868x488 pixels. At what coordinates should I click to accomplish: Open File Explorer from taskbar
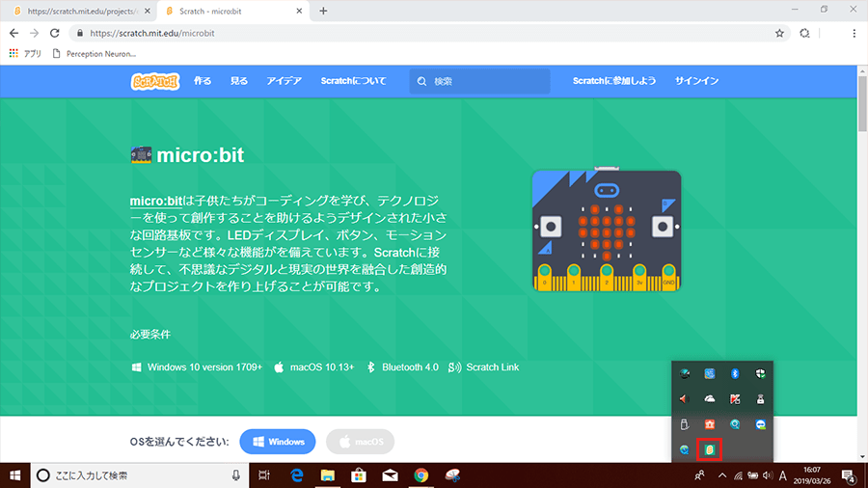328,475
